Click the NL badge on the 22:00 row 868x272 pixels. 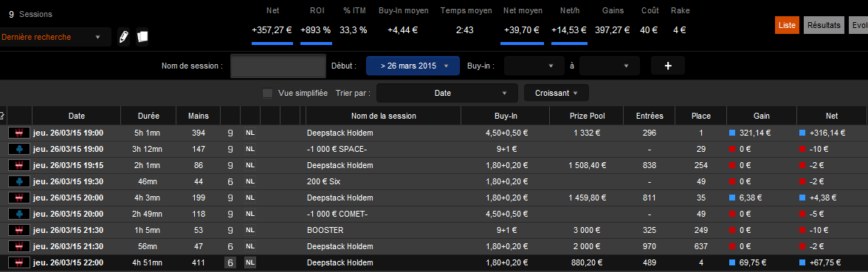pos(250,262)
